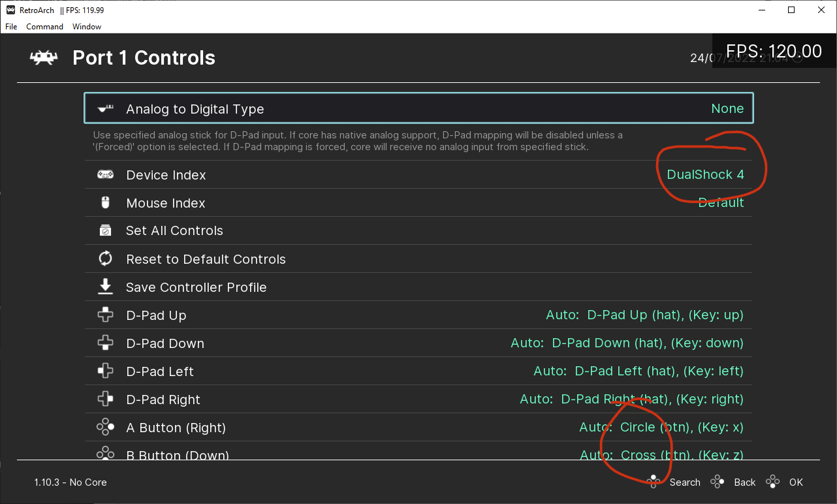Screen dimensions: 837x504
Task: Select the analog stick icon beside Analog to Digital Type
Action: coord(106,108)
